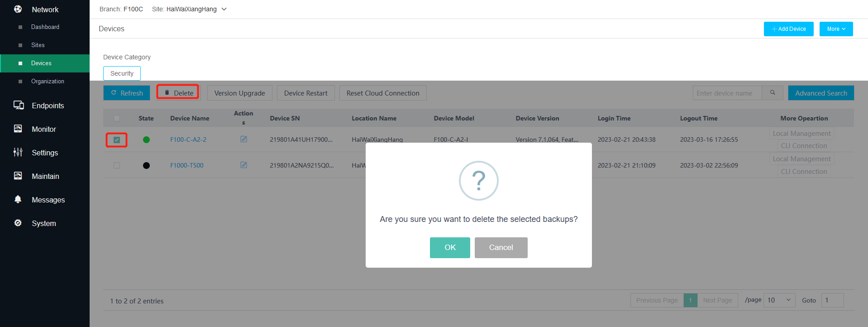Click the Messages bell icon

tap(18, 199)
